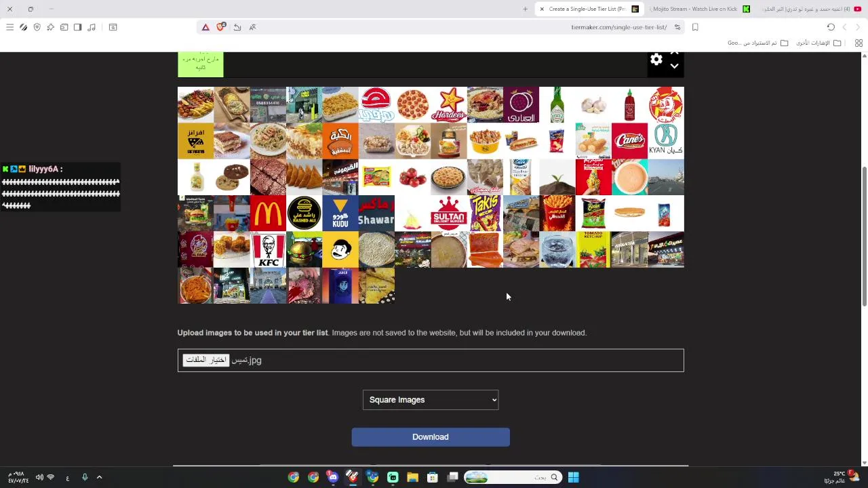
Task: Select the Kudu logo image
Action: 340,213
